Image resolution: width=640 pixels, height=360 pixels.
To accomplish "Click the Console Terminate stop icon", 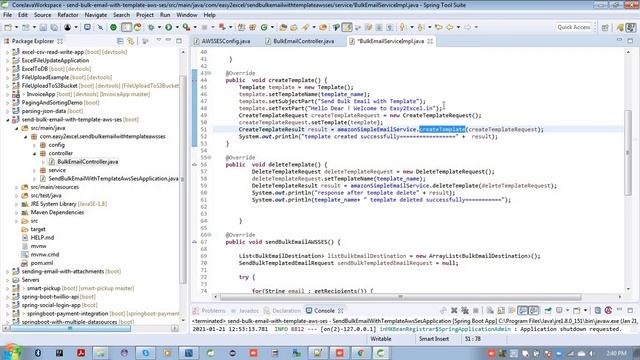I will coord(476,311).
